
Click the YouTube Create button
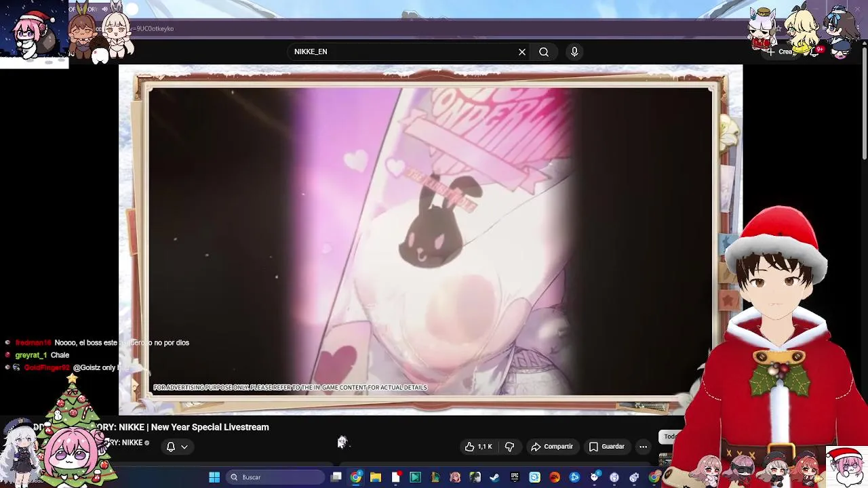[x=781, y=52]
